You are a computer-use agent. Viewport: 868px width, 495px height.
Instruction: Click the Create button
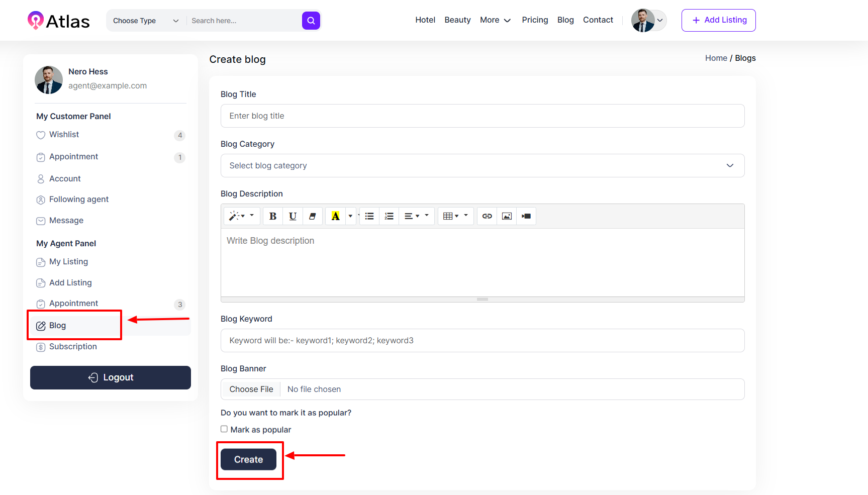click(x=248, y=459)
